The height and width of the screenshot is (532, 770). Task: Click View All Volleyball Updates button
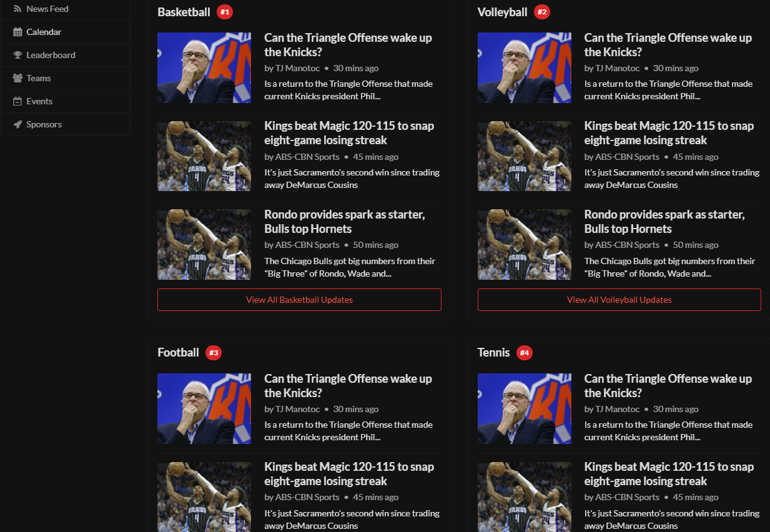619,300
